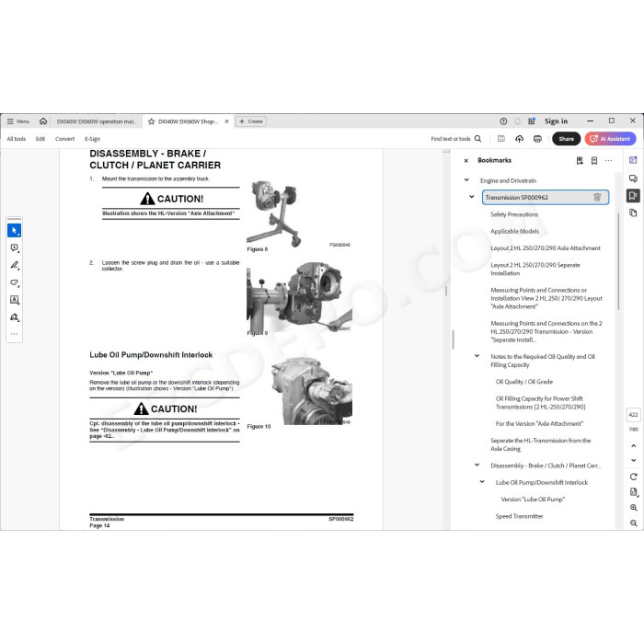Go to the Home icon
Screen dimensions: 644x644
click(x=43, y=121)
